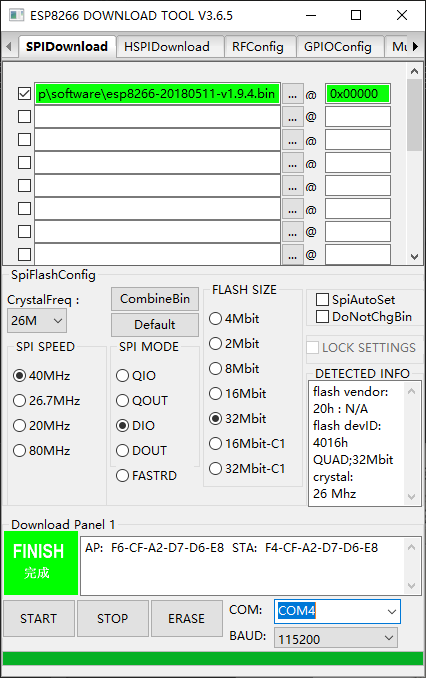Choose 16Mbit flash size
The image size is (426, 678).
[237, 393]
